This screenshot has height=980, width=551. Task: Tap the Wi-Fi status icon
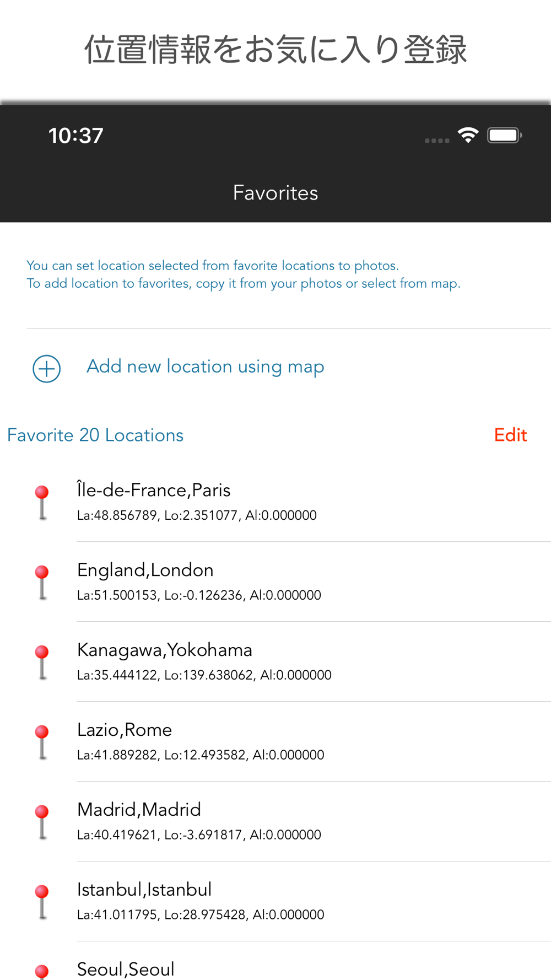pyautogui.click(x=468, y=135)
